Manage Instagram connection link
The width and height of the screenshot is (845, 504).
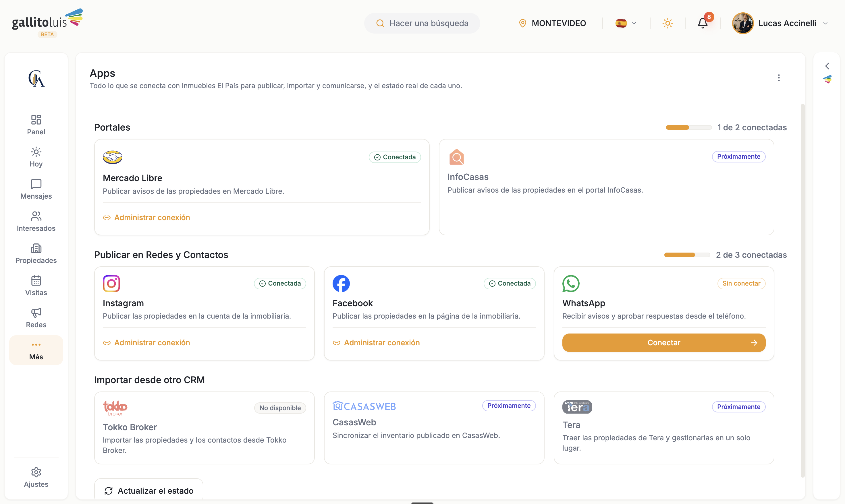146,342
